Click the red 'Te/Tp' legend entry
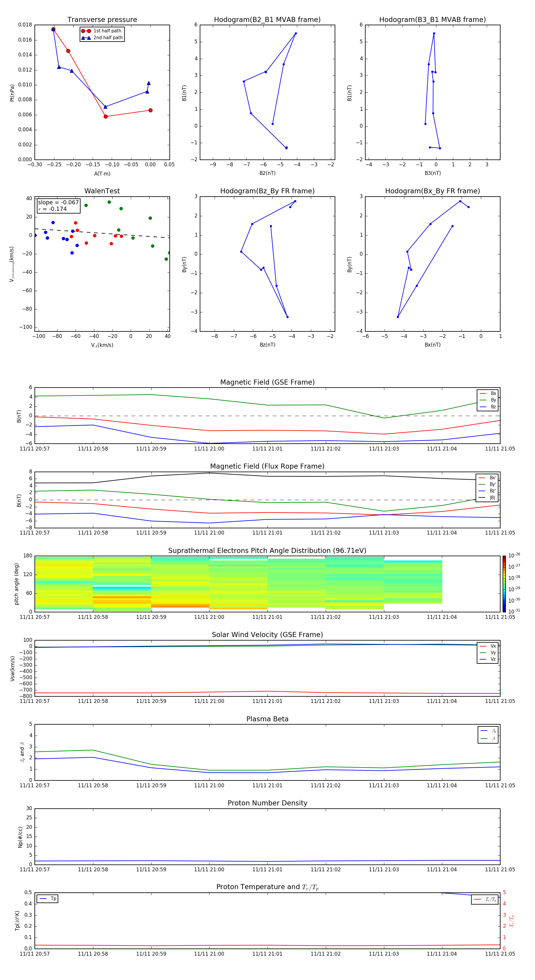The width and height of the screenshot is (535, 980). coord(485,899)
